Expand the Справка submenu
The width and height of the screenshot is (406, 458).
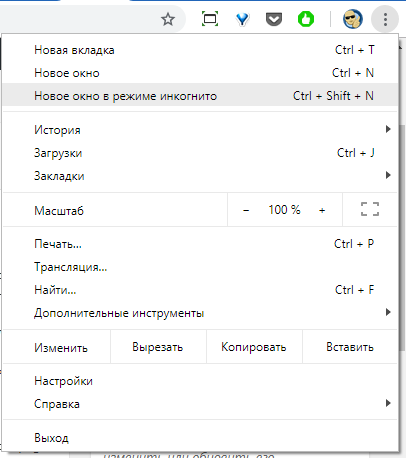coord(200,404)
